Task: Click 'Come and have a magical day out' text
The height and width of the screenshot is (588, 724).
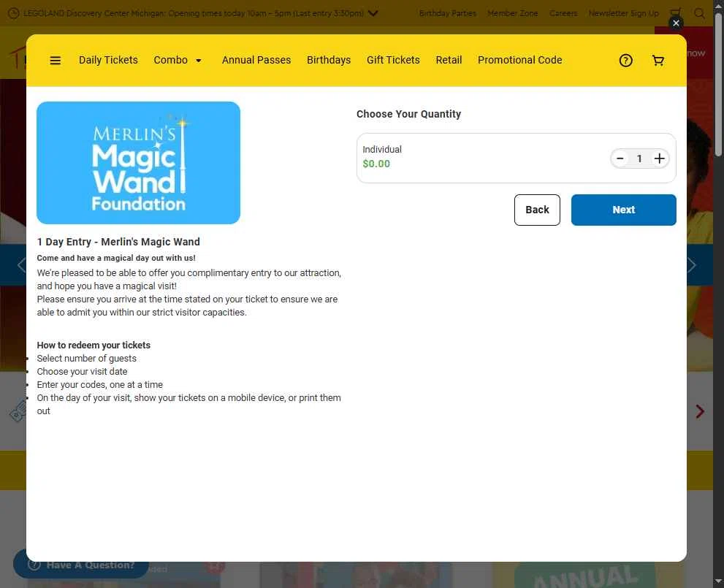Action: pyautogui.click(x=116, y=258)
